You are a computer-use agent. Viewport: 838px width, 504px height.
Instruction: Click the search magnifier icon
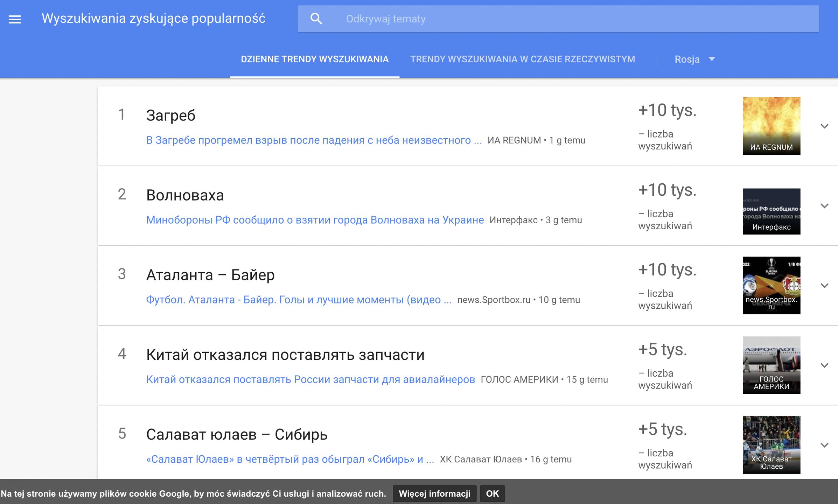tap(316, 19)
